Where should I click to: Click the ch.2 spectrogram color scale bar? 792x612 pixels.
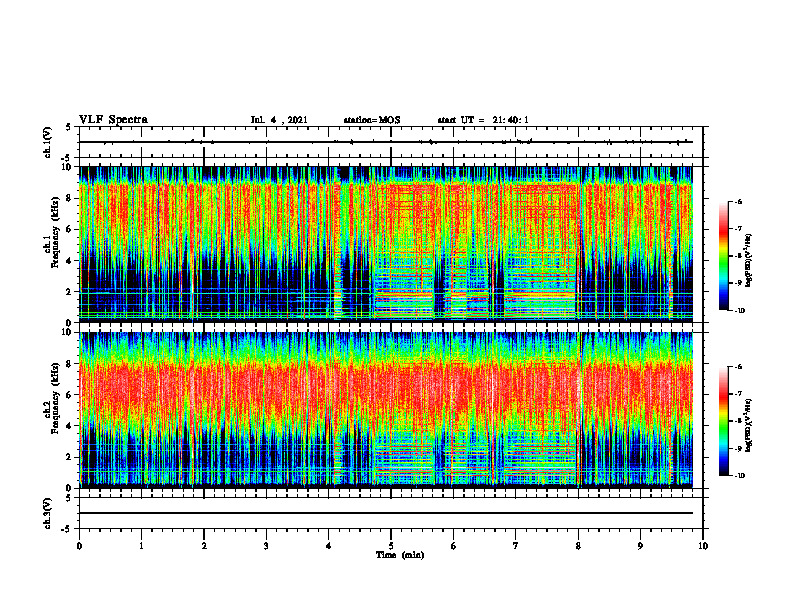tap(723, 421)
